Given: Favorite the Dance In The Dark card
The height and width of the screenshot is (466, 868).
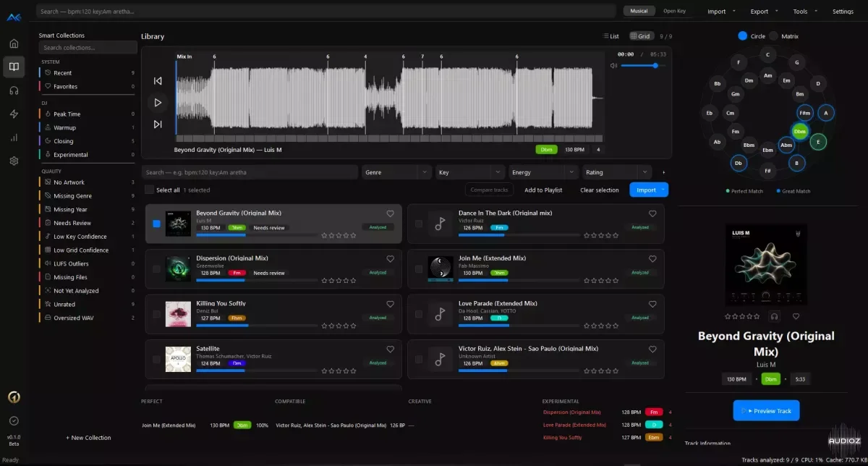Looking at the screenshot, I should point(652,213).
